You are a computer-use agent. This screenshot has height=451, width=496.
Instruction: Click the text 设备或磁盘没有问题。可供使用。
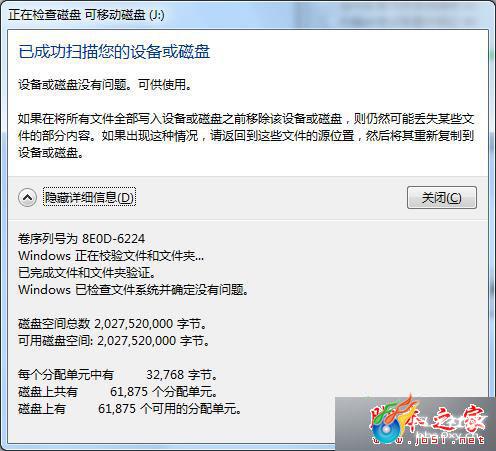pyautogui.click(x=105, y=85)
